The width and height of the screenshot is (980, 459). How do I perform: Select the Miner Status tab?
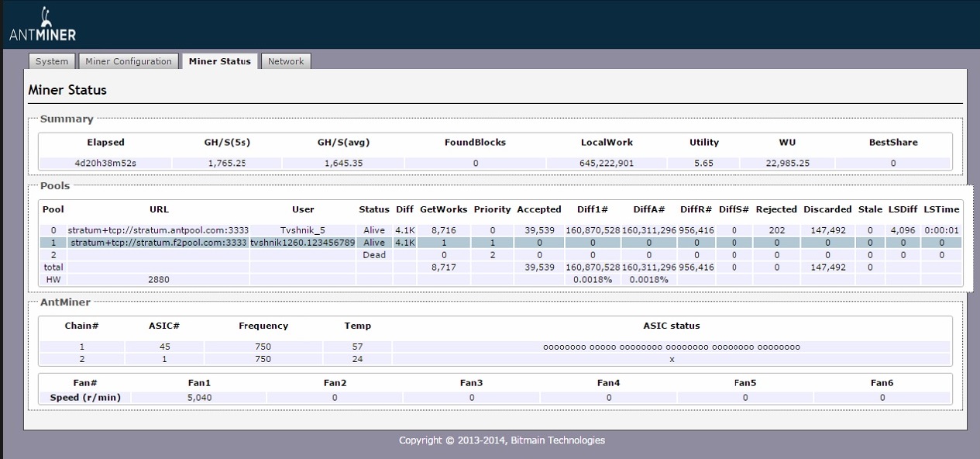(219, 61)
